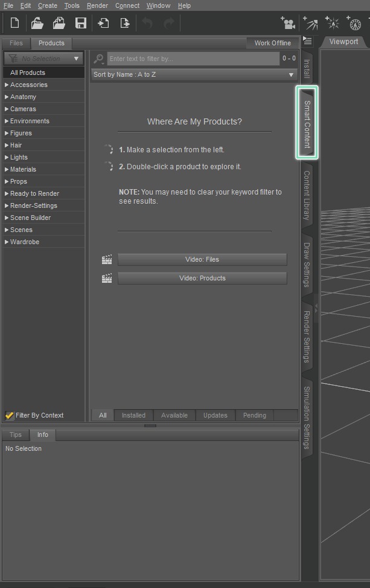370x588 pixels.
Task: Select All Products in category list
Action: point(44,73)
